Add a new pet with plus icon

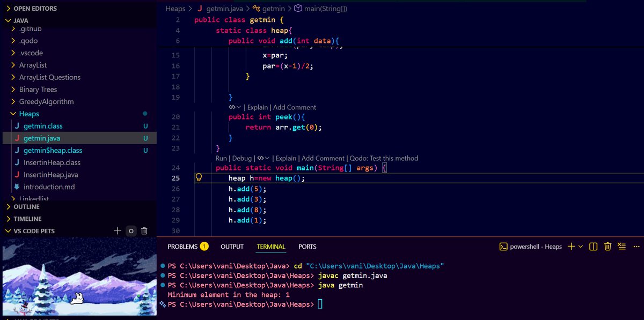point(118,231)
